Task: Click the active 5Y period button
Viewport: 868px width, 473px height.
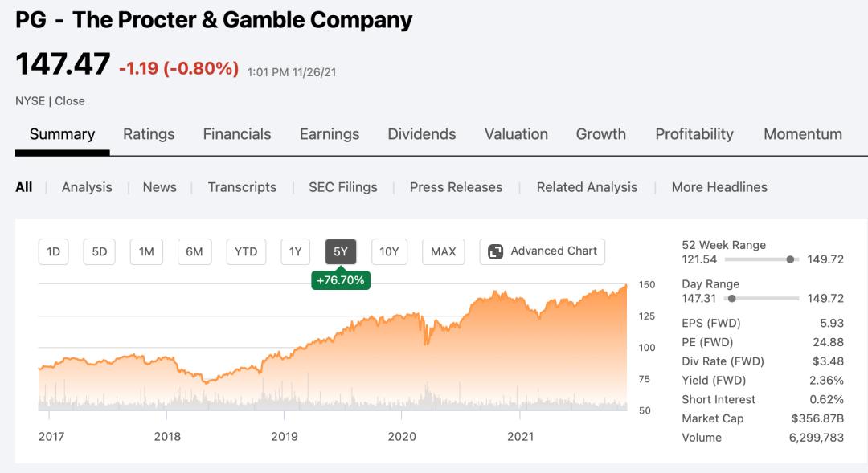Action: click(341, 251)
